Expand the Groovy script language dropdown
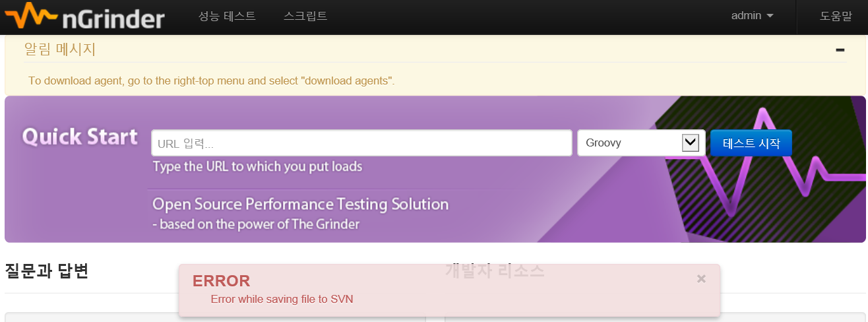This screenshot has width=868, height=322. click(x=633, y=143)
